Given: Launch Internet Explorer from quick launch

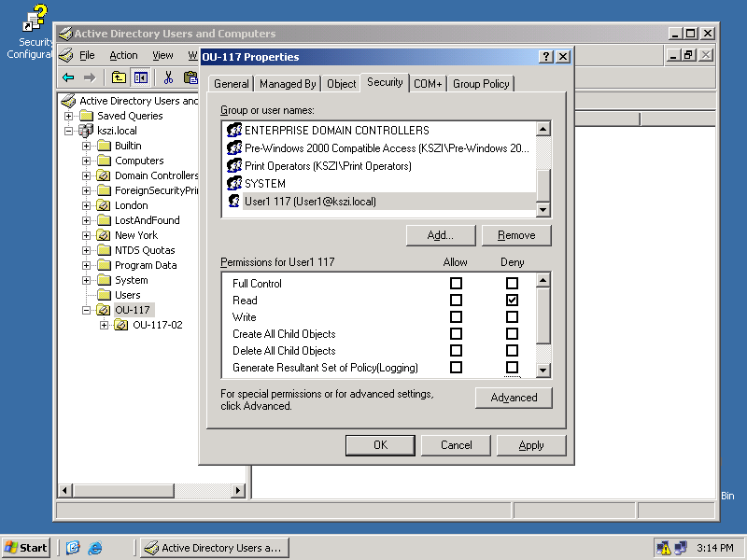Looking at the screenshot, I should (x=95, y=548).
